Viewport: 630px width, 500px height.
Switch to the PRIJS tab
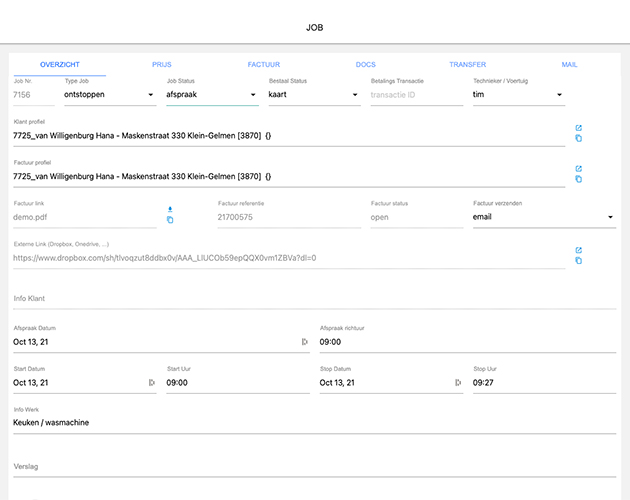pos(162,65)
